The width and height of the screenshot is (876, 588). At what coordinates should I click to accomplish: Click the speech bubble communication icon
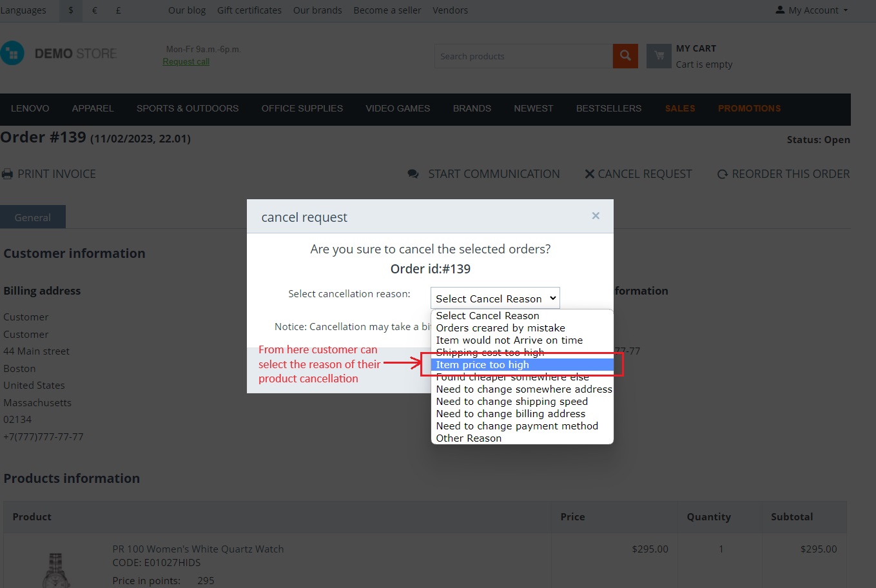click(413, 174)
